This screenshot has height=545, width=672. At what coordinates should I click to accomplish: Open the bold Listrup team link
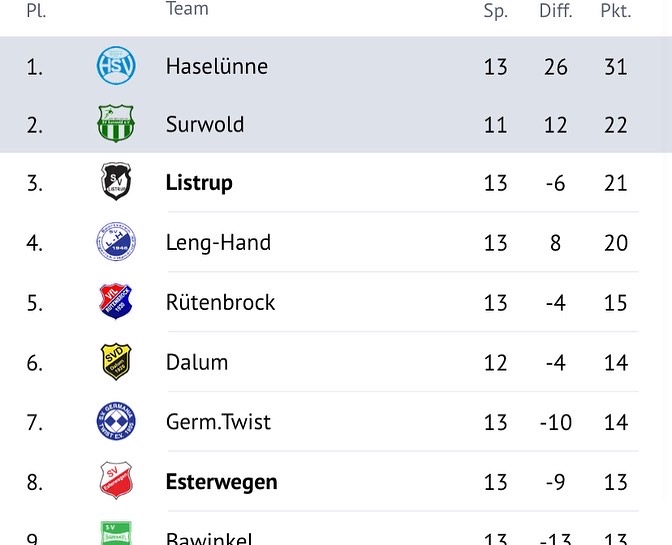199,183
